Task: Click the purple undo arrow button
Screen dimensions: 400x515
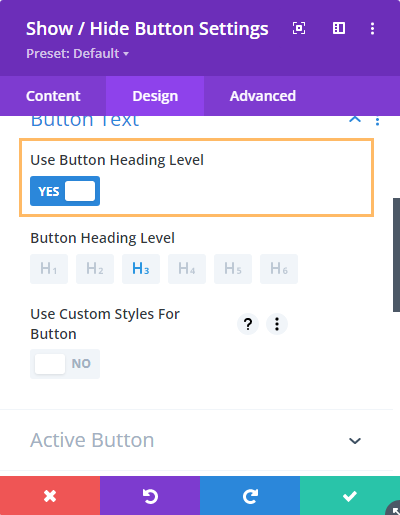Action: pyautogui.click(x=150, y=496)
